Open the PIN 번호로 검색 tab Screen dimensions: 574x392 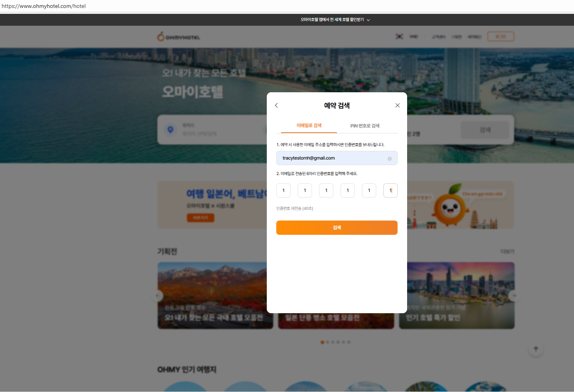(x=365, y=126)
